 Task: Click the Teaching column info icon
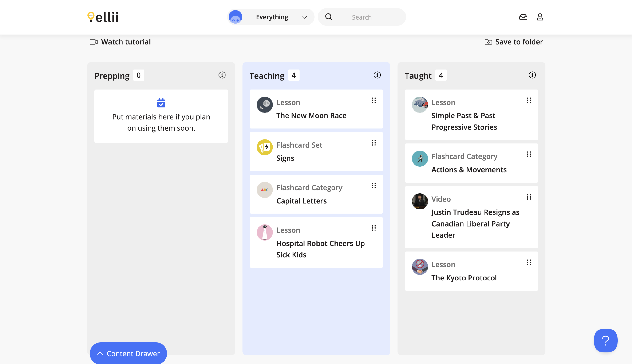[377, 75]
